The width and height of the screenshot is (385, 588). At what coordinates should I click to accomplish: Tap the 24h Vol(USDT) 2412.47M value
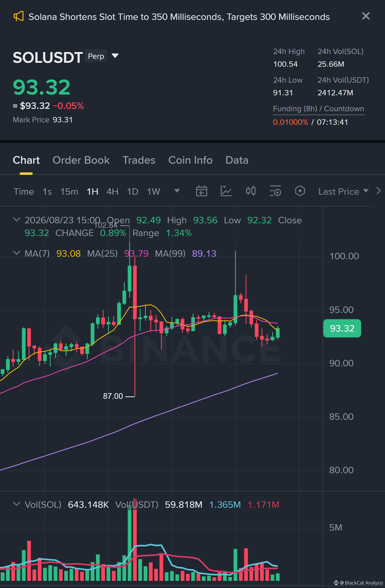[x=335, y=93]
